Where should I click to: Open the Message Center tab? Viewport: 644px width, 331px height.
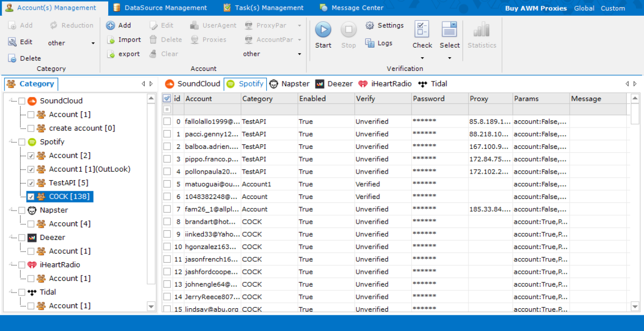pyautogui.click(x=352, y=8)
